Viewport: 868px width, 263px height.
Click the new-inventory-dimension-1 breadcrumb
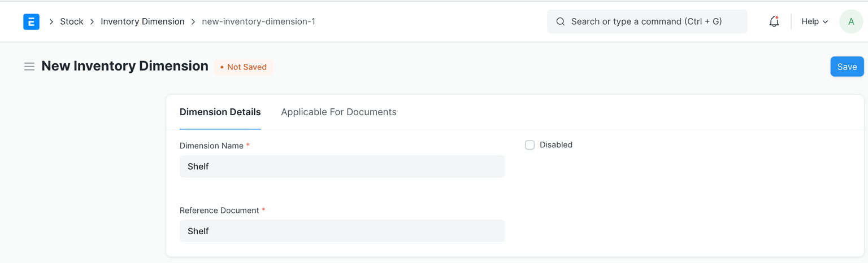point(258,21)
